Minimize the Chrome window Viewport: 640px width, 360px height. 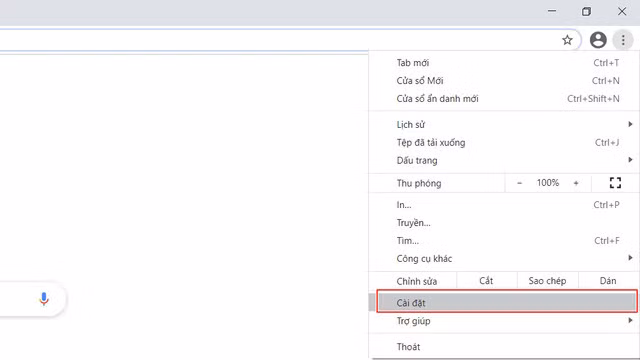click(552, 11)
